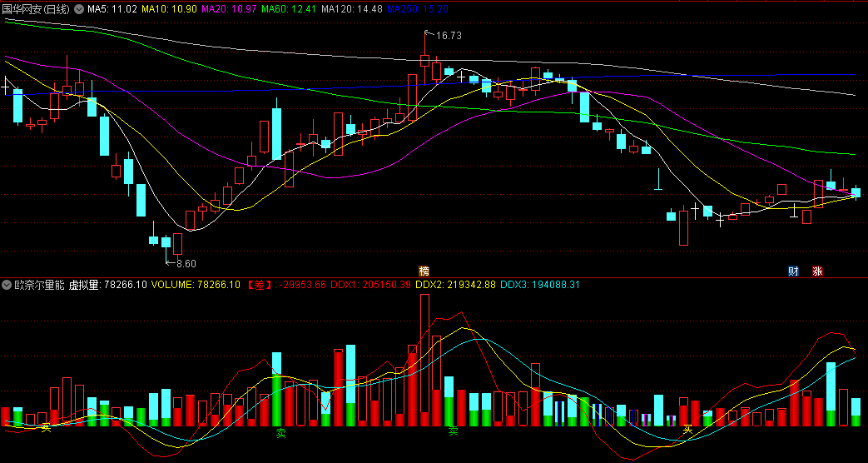Screen dimensions: 868x463
Task: Open the dropdown arrow beside 欧奈尔量能
Action: tap(7, 286)
